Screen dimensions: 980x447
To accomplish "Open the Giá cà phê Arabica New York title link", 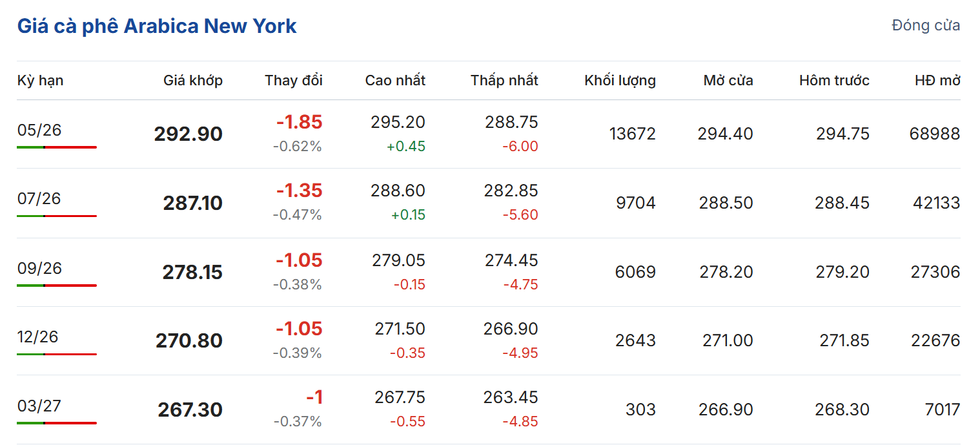I will (x=157, y=26).
